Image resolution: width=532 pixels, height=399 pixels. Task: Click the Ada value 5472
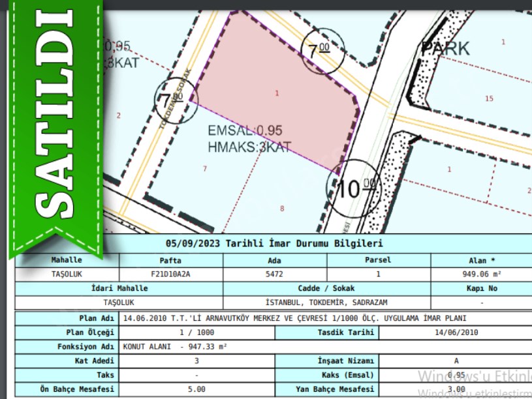[274, 274]
